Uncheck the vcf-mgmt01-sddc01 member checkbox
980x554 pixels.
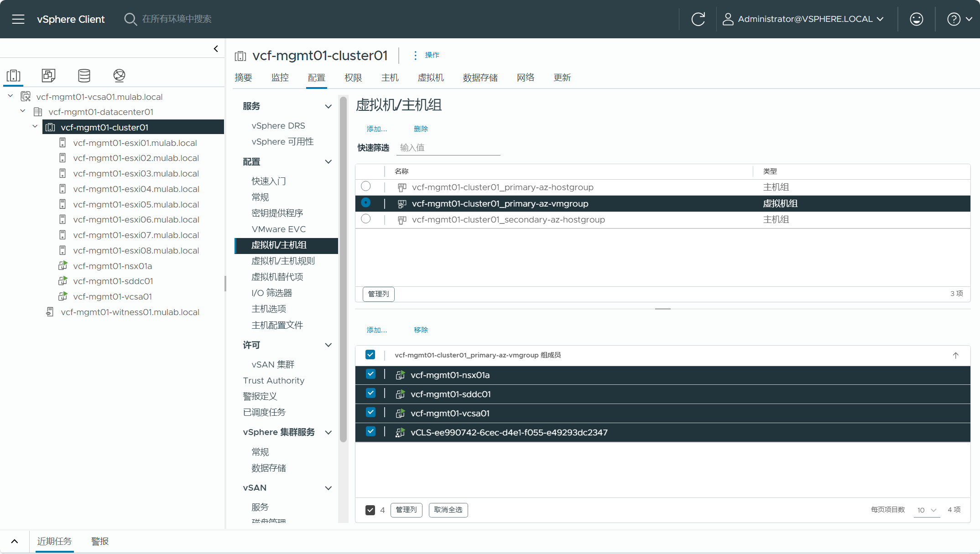370,393
